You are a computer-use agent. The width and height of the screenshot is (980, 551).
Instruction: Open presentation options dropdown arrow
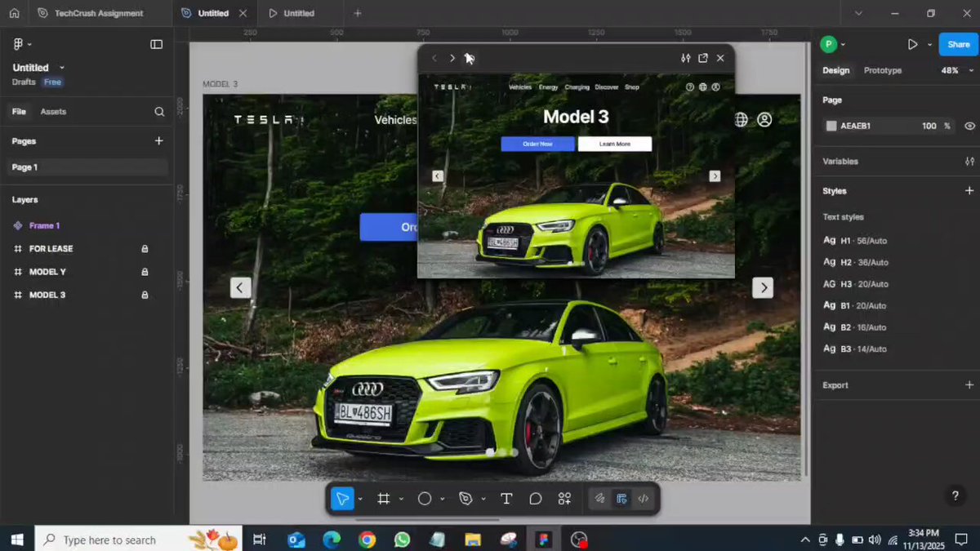(929, 45)
